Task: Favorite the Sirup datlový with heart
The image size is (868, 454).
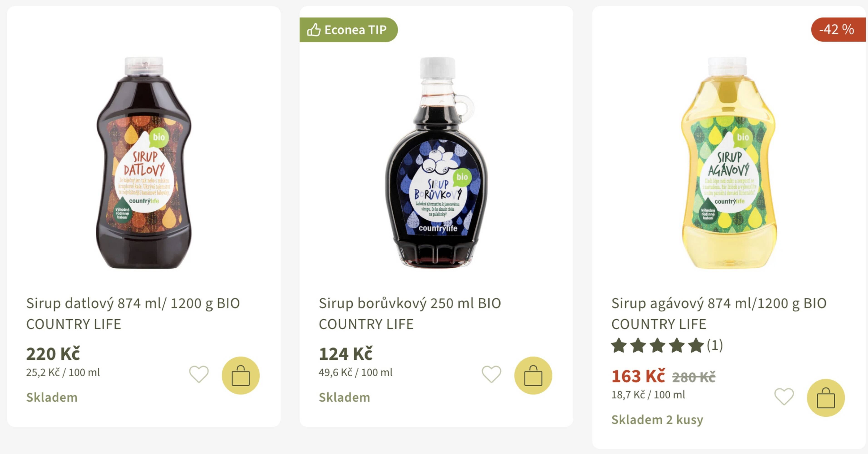Action: coord(199,374)
